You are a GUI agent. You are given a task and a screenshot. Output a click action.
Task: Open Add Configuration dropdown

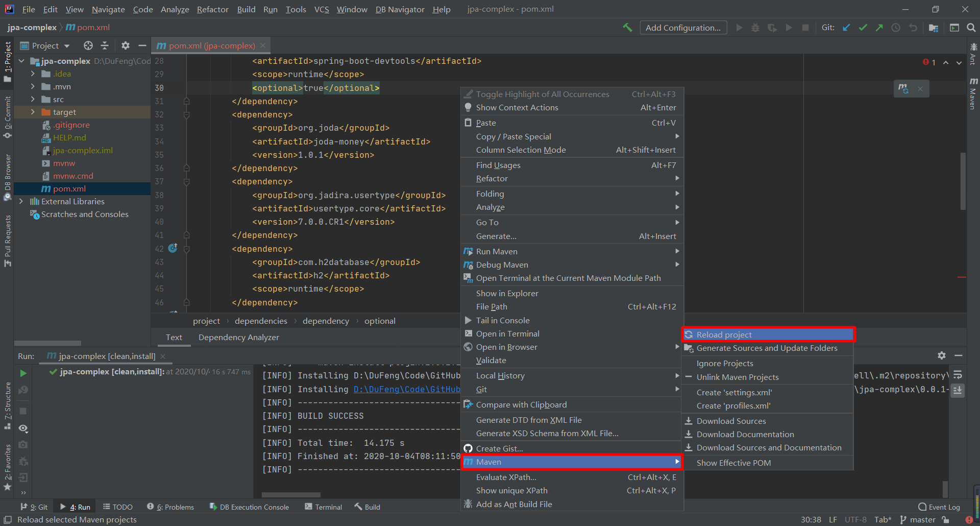pyautogui.click(x=683, y=28)
